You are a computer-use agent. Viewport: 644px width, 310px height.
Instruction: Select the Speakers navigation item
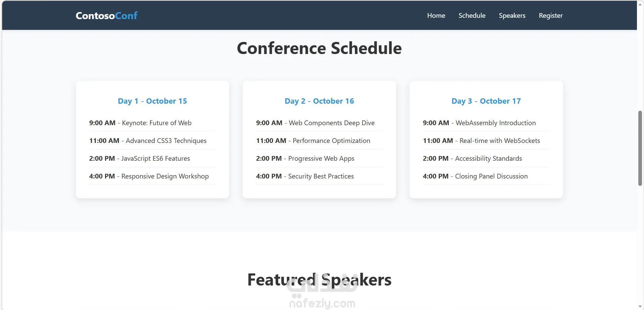[512, 15]
